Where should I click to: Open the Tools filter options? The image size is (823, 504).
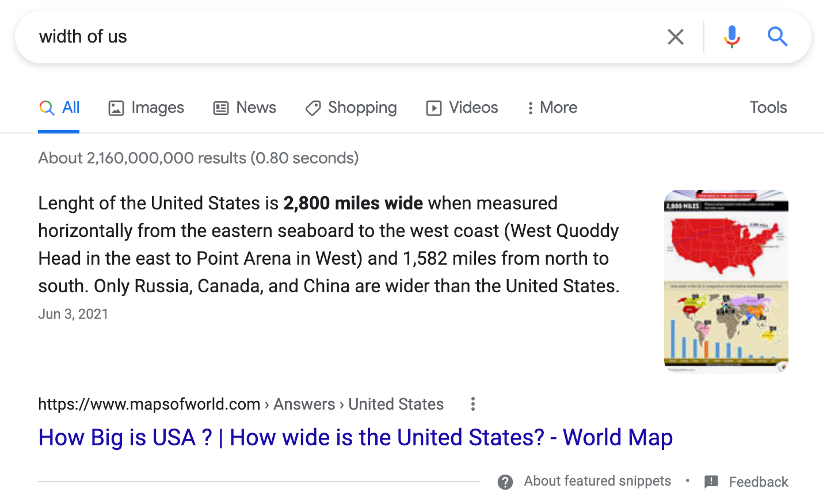pyautogui.click(x=768, y=108)
